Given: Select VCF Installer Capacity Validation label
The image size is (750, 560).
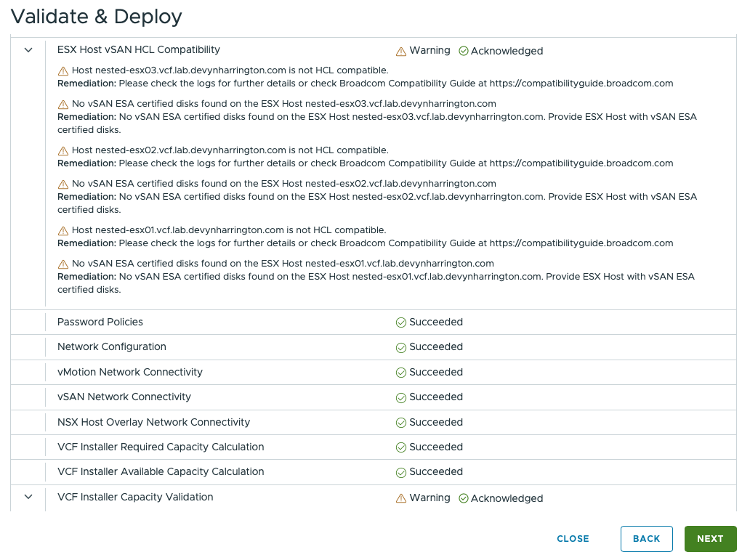Looking at the screenshot, I should [x=135, y=497].
